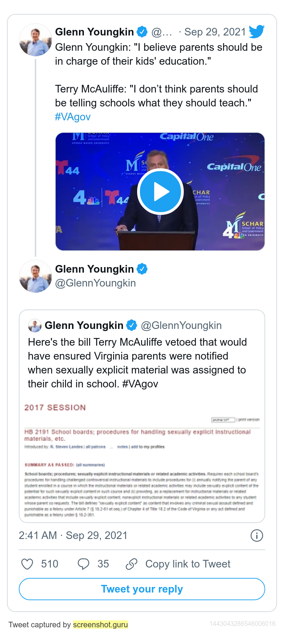Image resolution: width=284 pixels, height=644 pixels.
Task: Open Glenn Youngkin's top profile avatar
Action: pos(35,40)
